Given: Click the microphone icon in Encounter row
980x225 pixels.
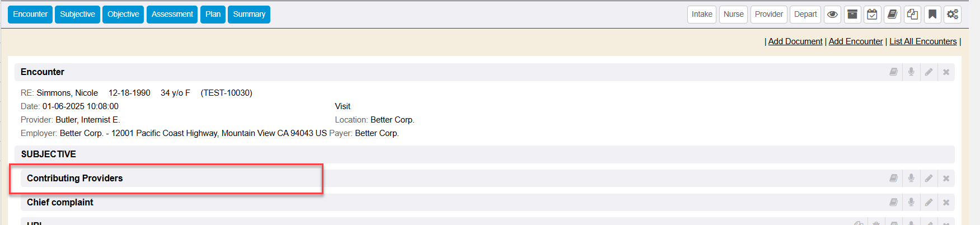Looking at the screenshot, I should coord(911,72).
